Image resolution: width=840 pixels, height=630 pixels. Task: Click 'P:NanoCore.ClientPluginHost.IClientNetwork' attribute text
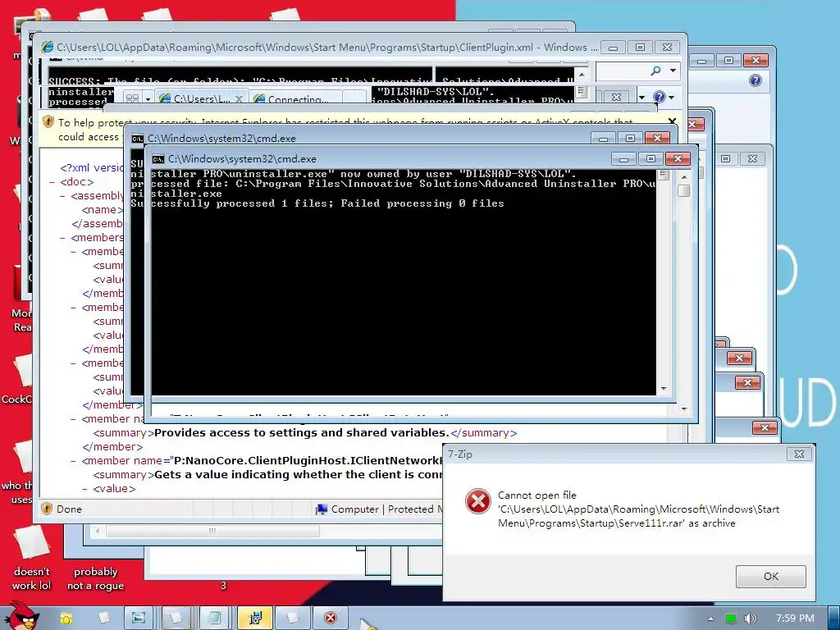(x=308, y=461)
